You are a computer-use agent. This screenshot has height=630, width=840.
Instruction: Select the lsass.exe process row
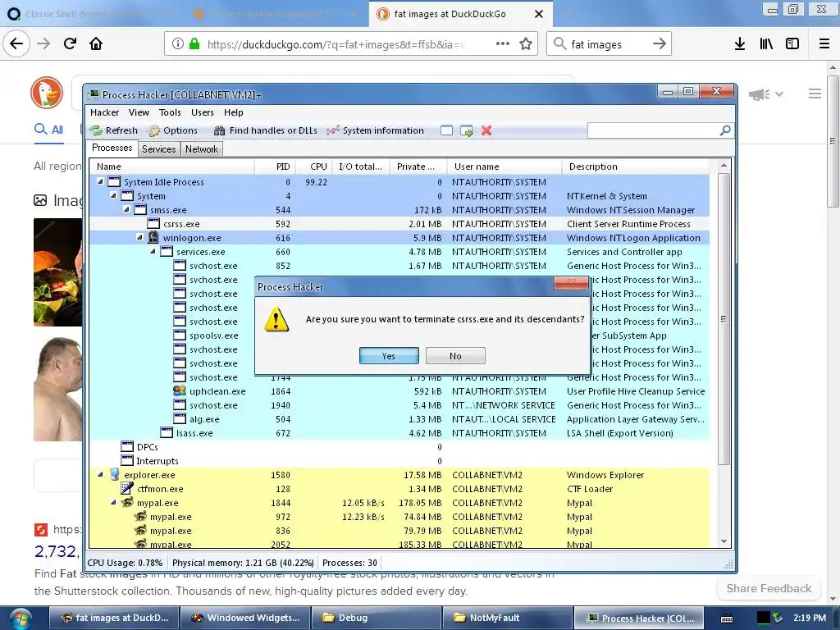(399, 433)
